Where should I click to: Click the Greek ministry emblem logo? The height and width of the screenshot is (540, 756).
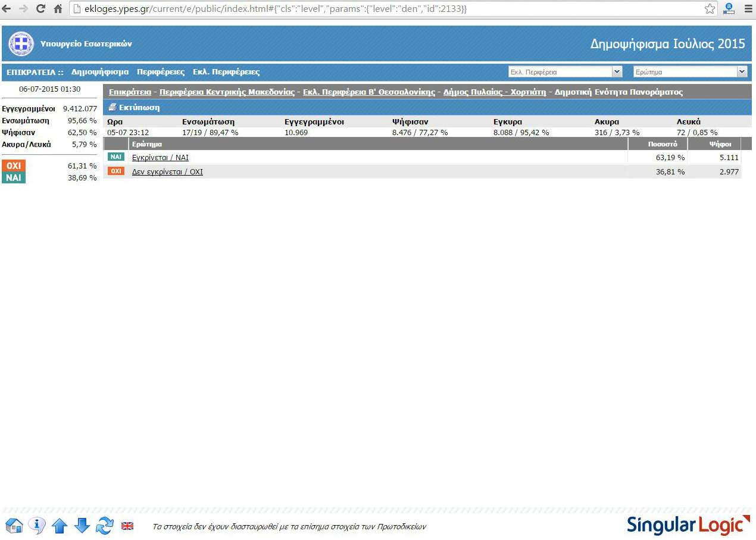(21, 43)
